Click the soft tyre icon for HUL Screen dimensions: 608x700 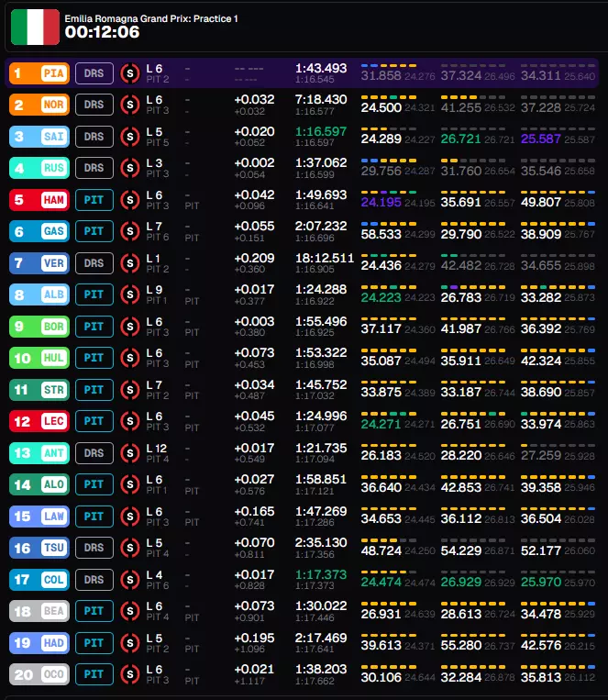point(130,358)
